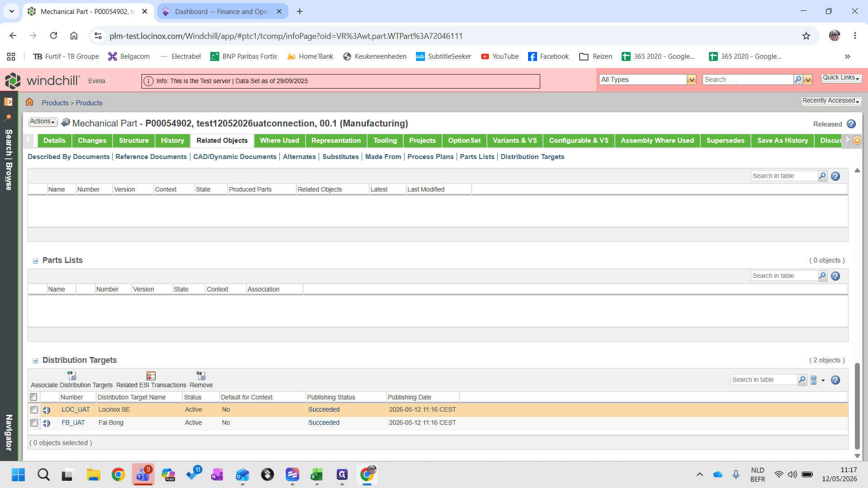
Task: Reload the browser page
Action: click(x=53, y=36)
